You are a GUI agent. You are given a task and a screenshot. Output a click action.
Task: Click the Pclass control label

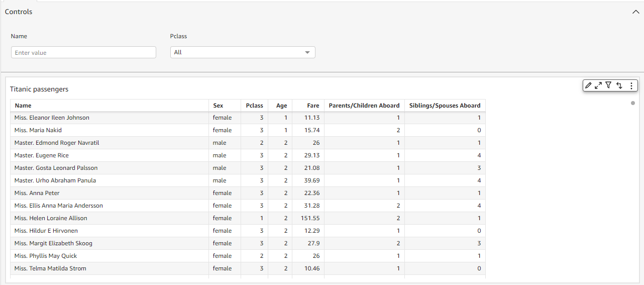pos(179,36)
